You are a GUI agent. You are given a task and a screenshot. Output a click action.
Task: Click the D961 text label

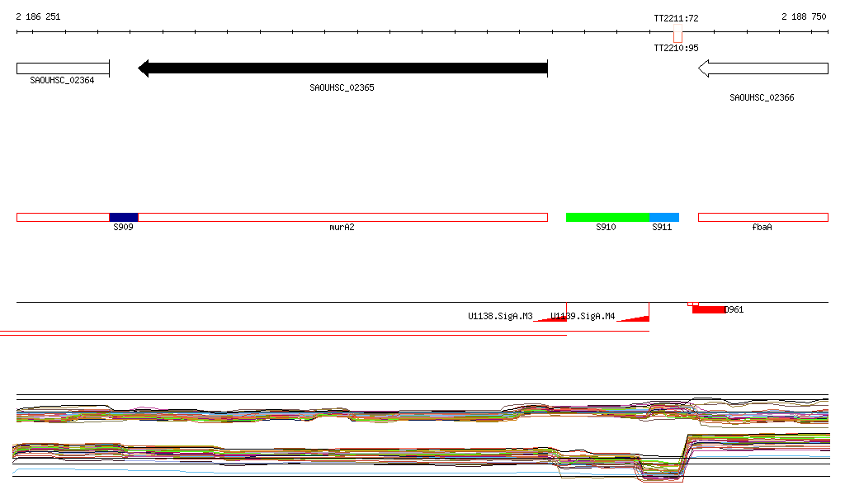pos(734,310)
